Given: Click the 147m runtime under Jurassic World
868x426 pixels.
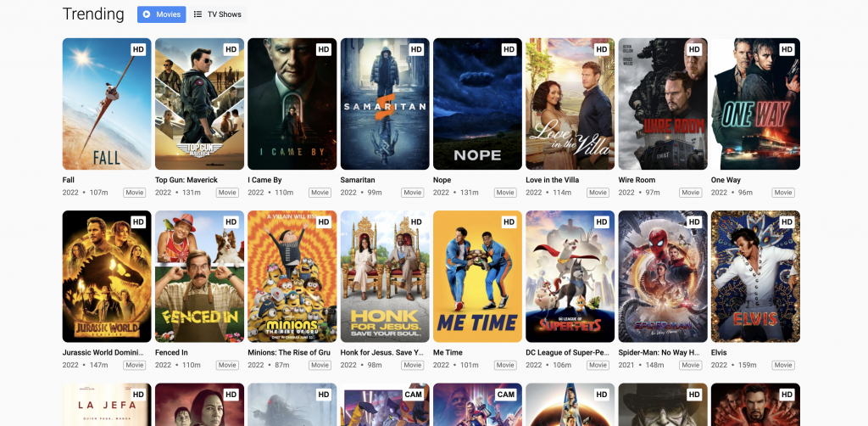Looking at the screenshot, I should [99, 365].
